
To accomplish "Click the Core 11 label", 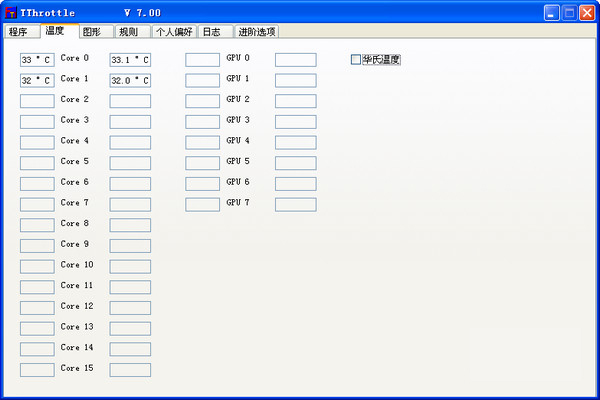I will (77, 285).
